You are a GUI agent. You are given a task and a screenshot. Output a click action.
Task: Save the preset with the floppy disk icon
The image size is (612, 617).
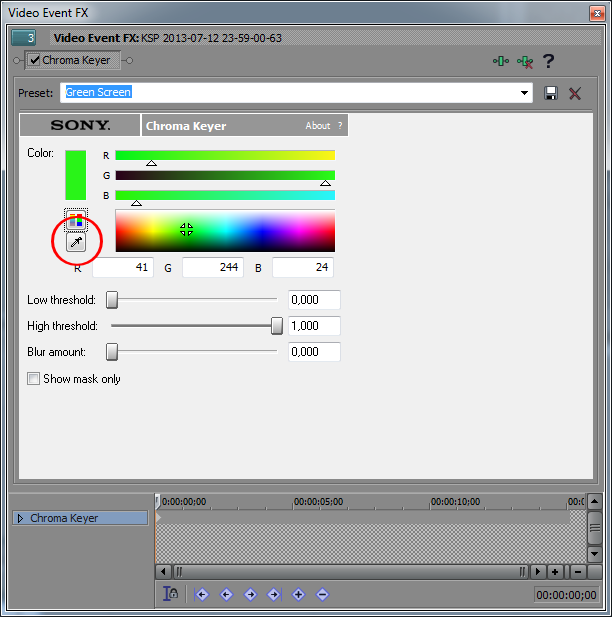pyautogui.click(x=551, y=93)
